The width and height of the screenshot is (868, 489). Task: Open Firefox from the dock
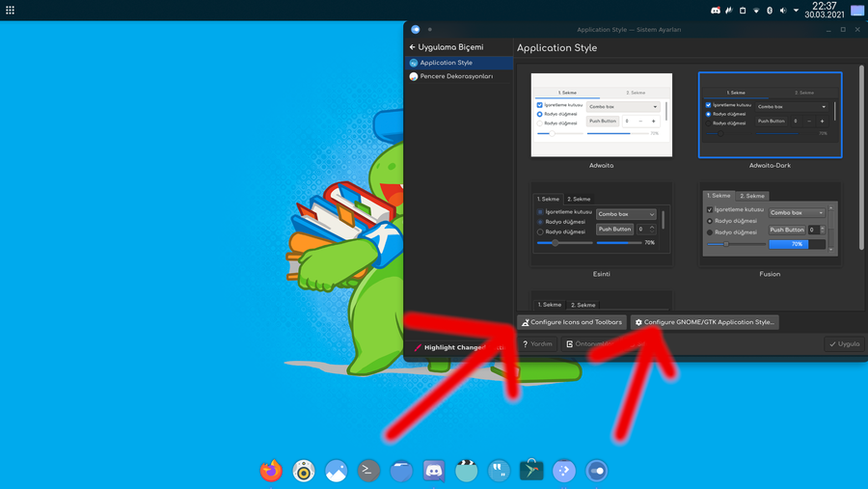[271, 470]
